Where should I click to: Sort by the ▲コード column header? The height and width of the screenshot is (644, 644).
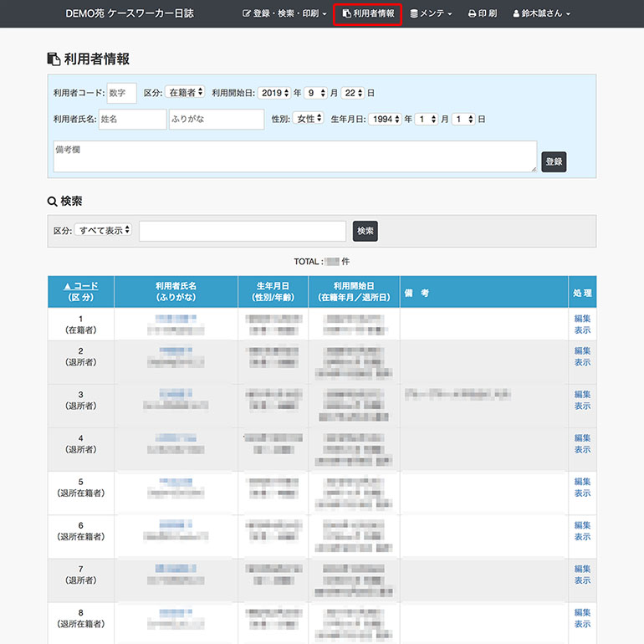pyautogui.click(x=81, y=286)
